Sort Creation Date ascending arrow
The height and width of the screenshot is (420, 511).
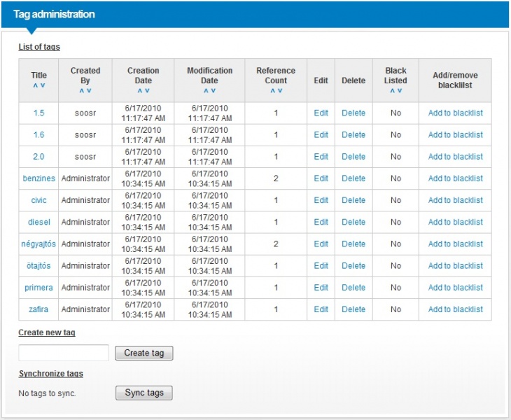coord(140,91)
